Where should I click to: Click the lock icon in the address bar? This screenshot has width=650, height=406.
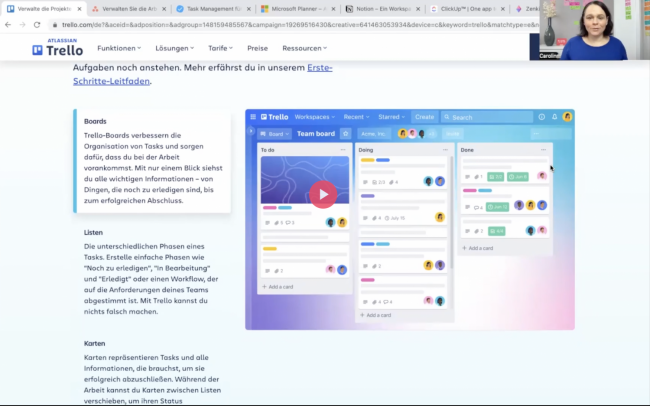[54, 25]
